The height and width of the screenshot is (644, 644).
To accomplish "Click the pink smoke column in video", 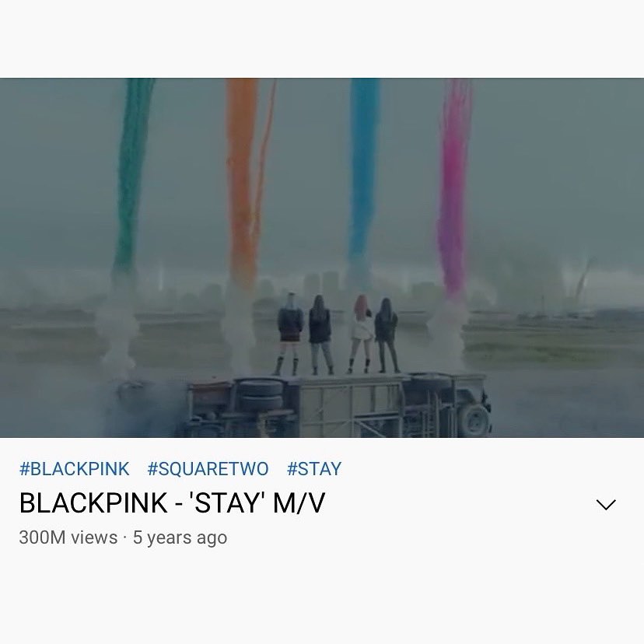I will [x=454, y=180].
